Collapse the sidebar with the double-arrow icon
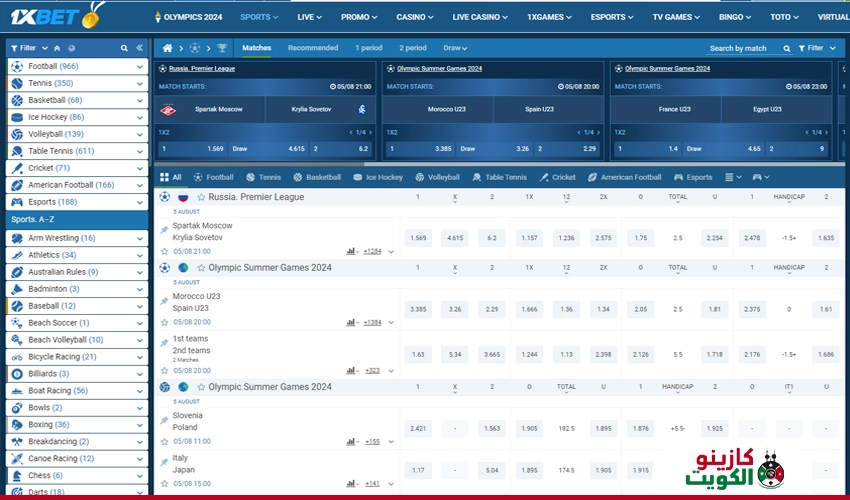 coord(139,48)
